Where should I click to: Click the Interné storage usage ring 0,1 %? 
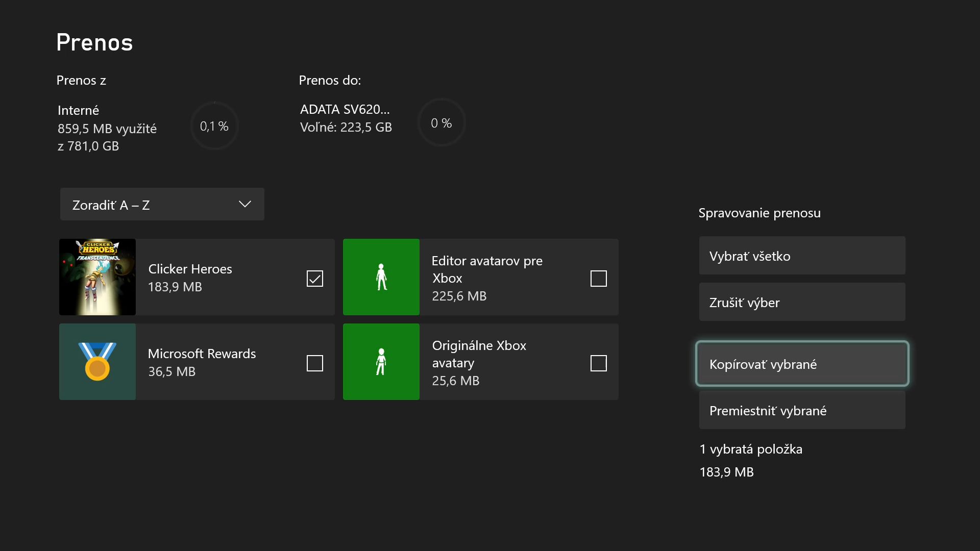[214, 126]
